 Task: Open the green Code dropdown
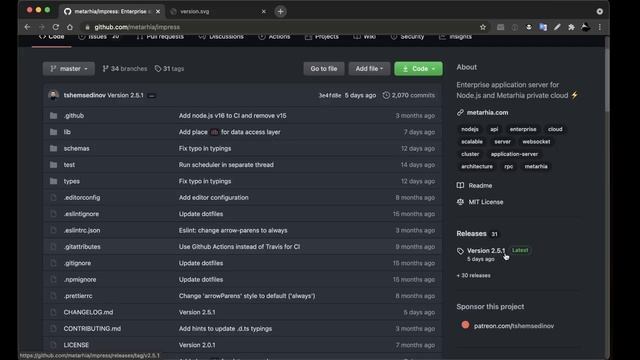pyautogui.click(x=418, y=69)
